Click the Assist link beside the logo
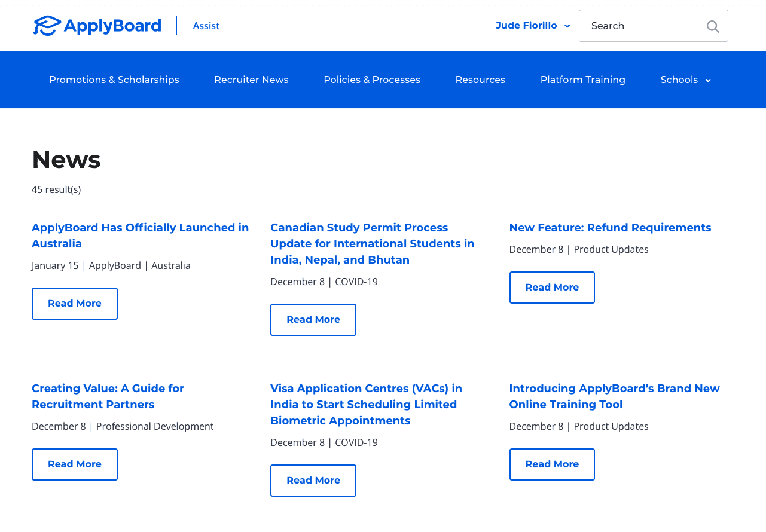The width and height of the screenshot is (766, 532). click(x=206, y=26)
